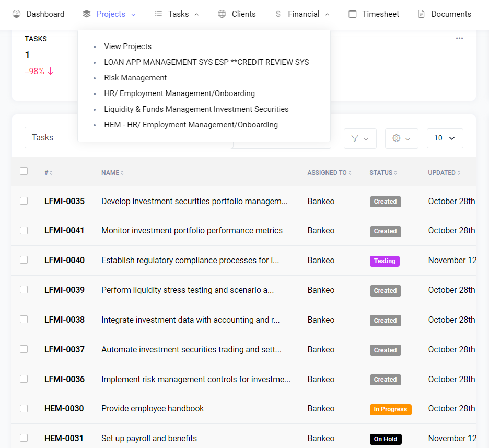The image size is (489, 448).
Task: Open the three-dot overflow menu
Action: tap(459, 38)
